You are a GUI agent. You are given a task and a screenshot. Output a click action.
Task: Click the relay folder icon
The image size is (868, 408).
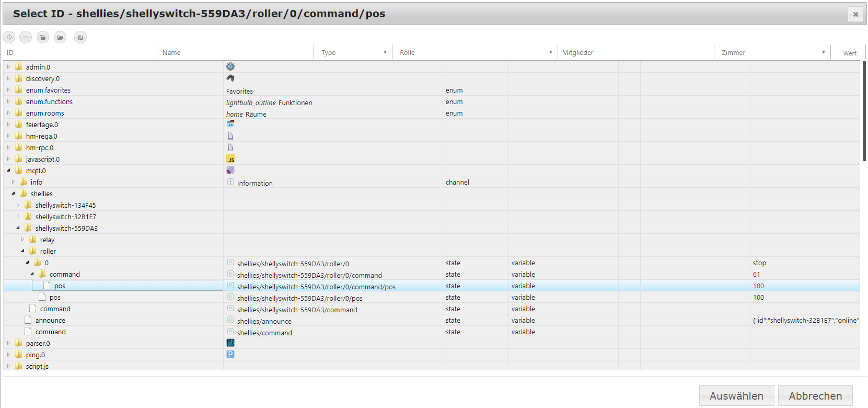point(33,239)
